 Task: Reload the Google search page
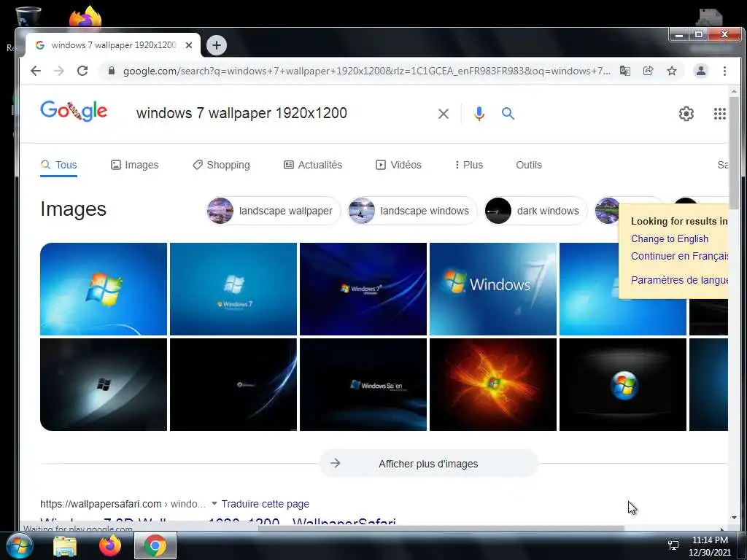(82, 71)
